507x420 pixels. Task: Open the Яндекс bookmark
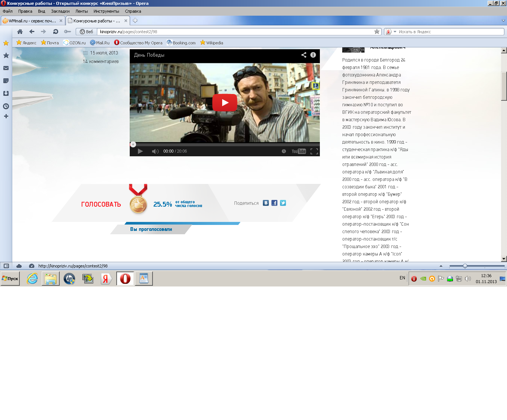26,43
